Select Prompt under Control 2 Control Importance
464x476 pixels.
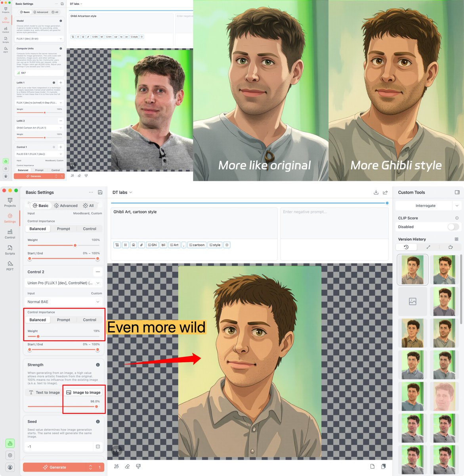tap(63, 320)
